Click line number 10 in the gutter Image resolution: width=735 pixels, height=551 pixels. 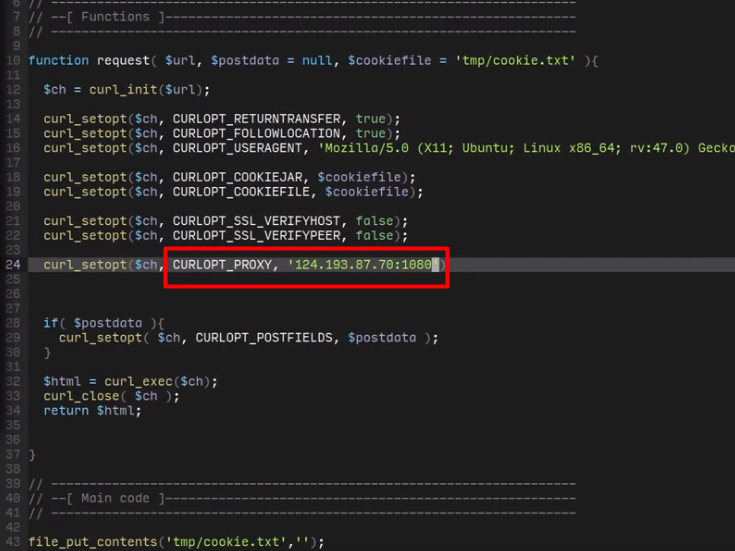[x=13, y=60]
